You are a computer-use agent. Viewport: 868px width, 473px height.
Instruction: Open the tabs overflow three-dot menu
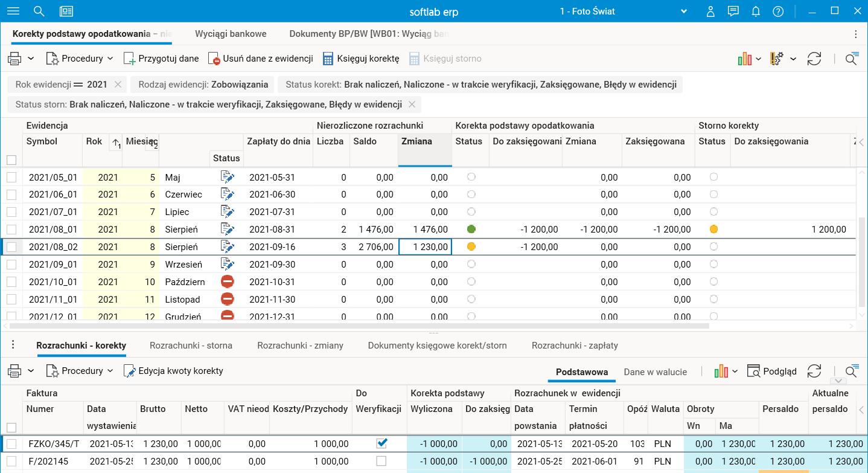[x=856, y=34]
